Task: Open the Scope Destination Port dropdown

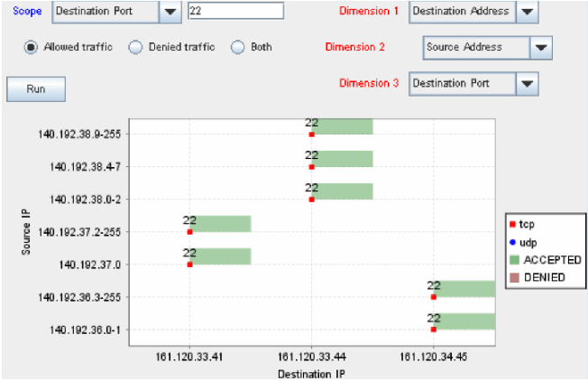Action: point(170,12)
